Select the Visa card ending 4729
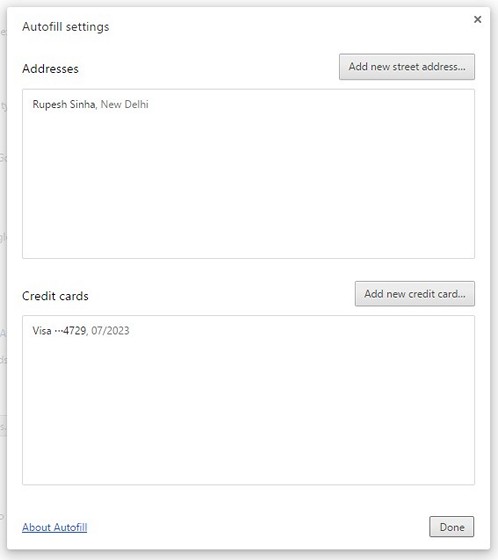The width and height of the screenshot is (498, 560). coord(248,330)
